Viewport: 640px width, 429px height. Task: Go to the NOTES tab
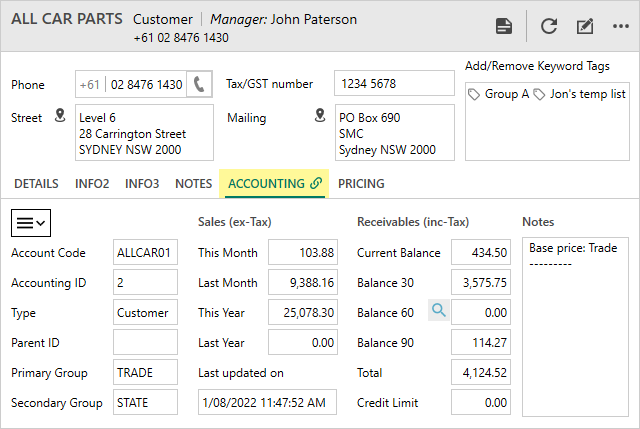click(193, 184)
